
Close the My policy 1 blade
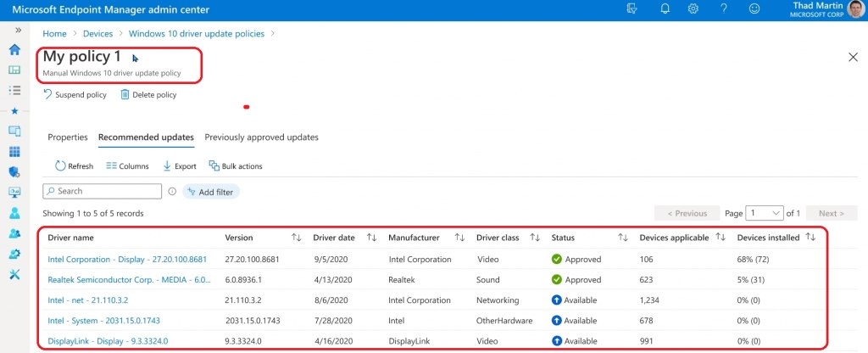[x=853, y=57]
